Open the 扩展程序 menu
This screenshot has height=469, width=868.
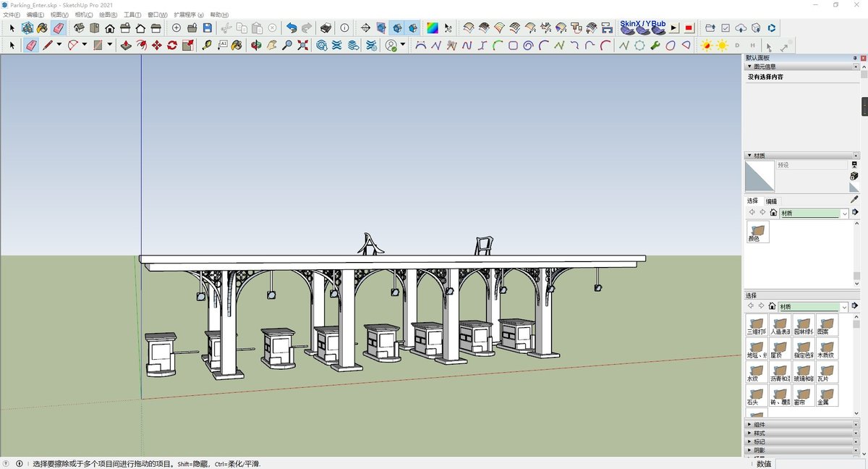pyautogui.click(x=188, y=14)
